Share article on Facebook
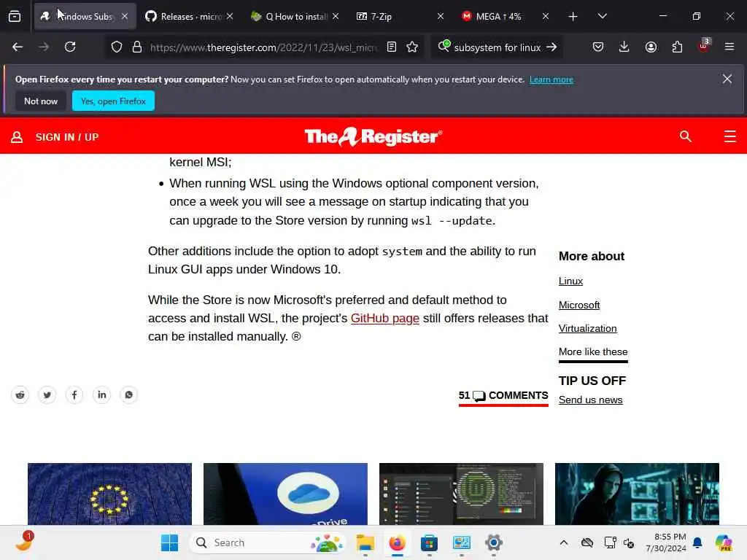 click(x=74, y=394)
